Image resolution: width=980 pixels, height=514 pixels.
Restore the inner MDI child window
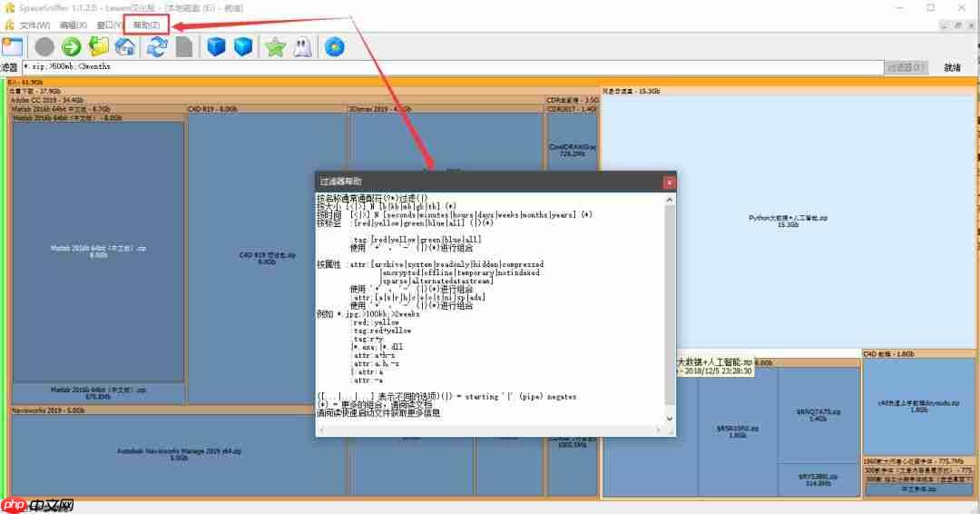958,25
